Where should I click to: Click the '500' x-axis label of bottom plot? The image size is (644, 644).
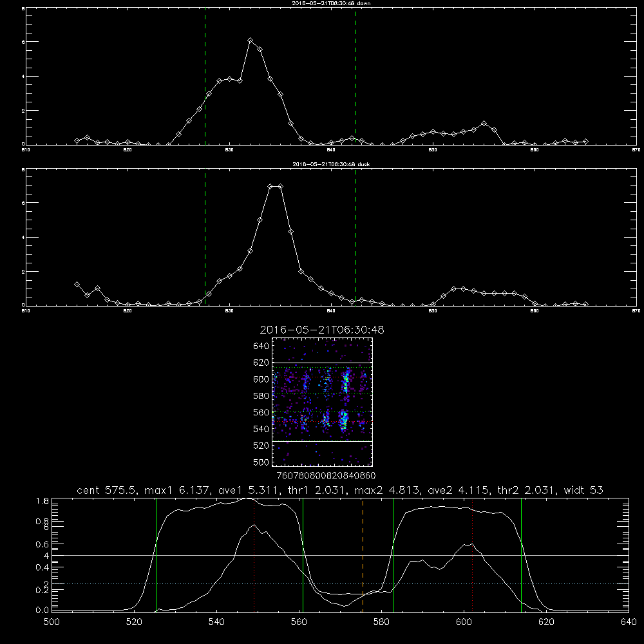pyautogui.click(x=52, y=622)
